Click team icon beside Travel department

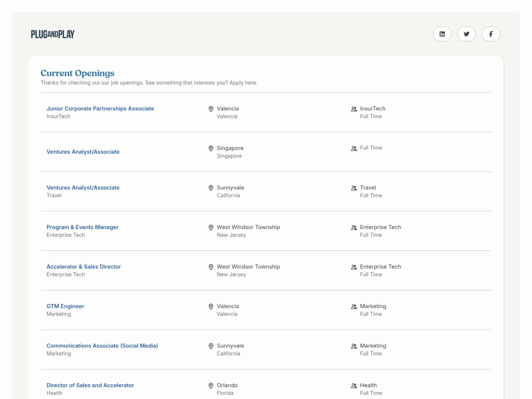(354, 188)
